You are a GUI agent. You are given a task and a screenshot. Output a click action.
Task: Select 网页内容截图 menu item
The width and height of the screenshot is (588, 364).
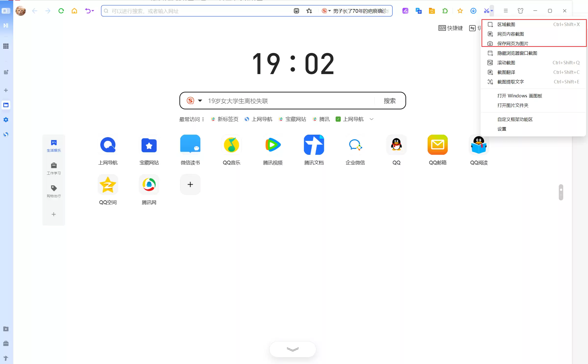click(x=534, y=34)
